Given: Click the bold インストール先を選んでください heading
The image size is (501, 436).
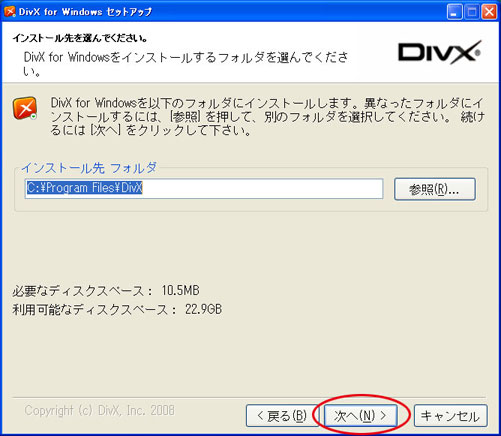Looking at the screenshot, I should pyautogui.click(x=80, y=38).
